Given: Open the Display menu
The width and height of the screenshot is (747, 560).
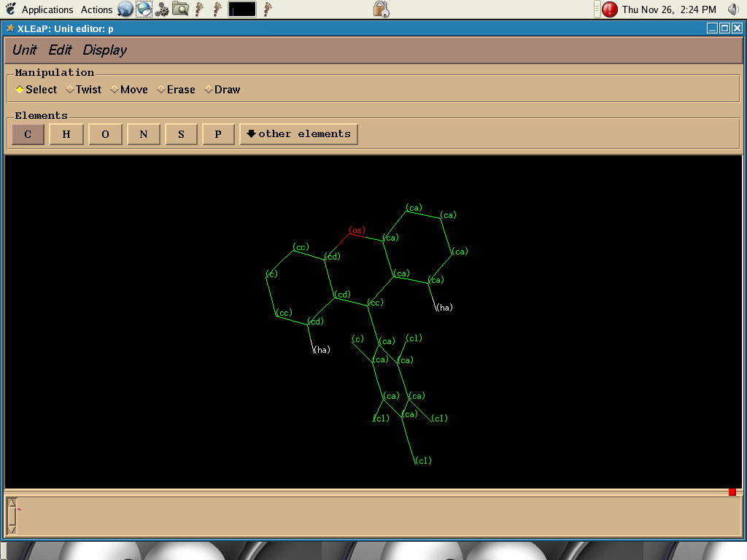Looking at the screenshot, I should (104, 50).
